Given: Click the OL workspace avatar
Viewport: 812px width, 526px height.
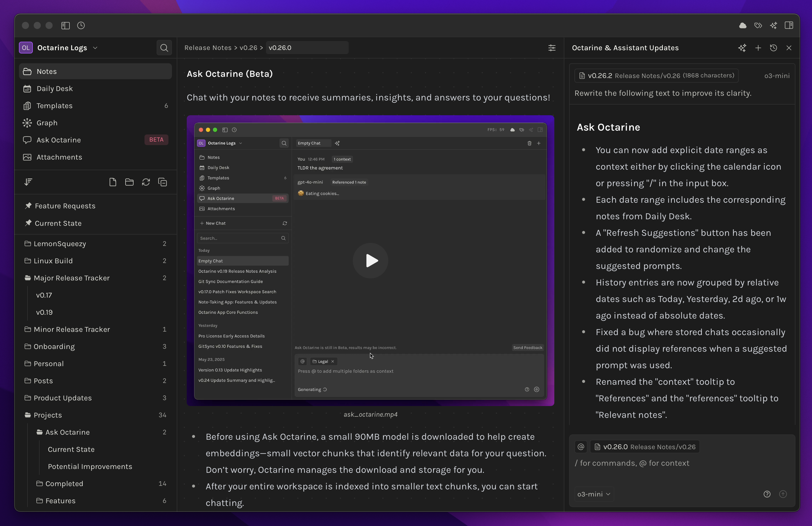Looking at the screenshot, I should (26, 48).
